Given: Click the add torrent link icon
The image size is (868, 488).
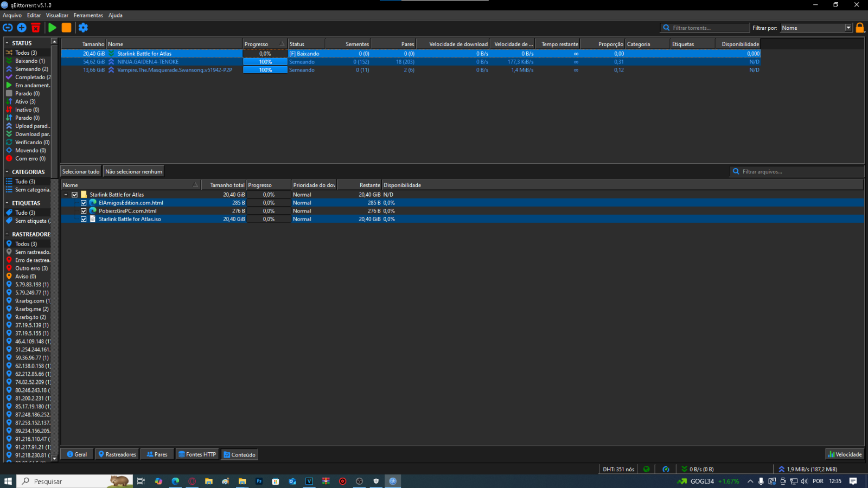Looking at the screenshot, I should 8,28.
